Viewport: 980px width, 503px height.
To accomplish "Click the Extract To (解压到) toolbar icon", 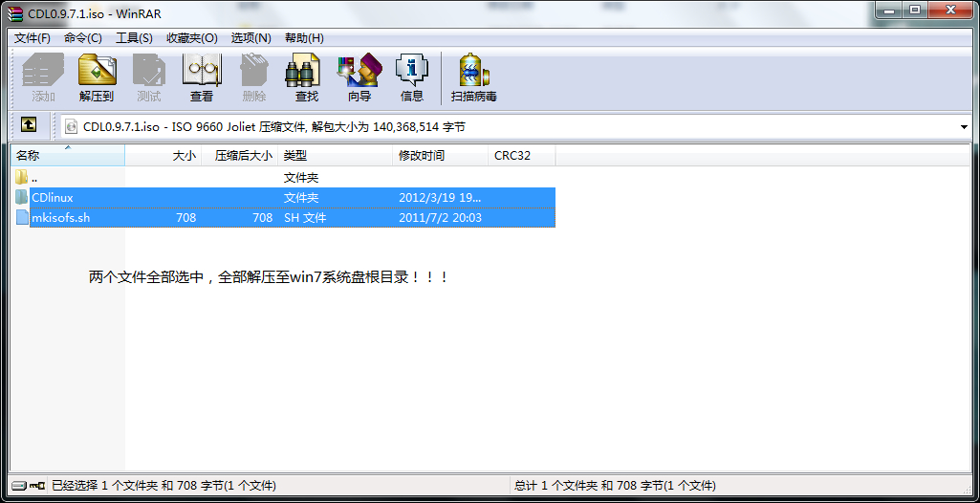I will tap(97, 77).
